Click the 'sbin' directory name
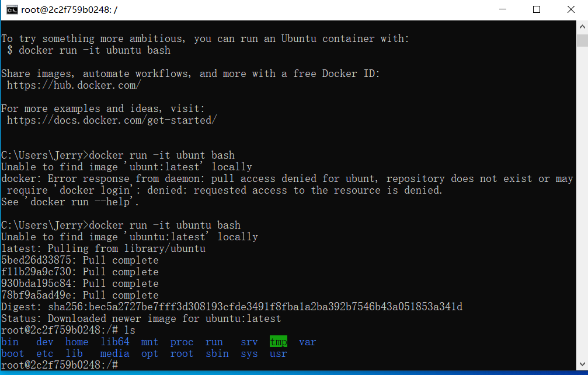This screenshot has width=588, height=375. pos(217,353)
